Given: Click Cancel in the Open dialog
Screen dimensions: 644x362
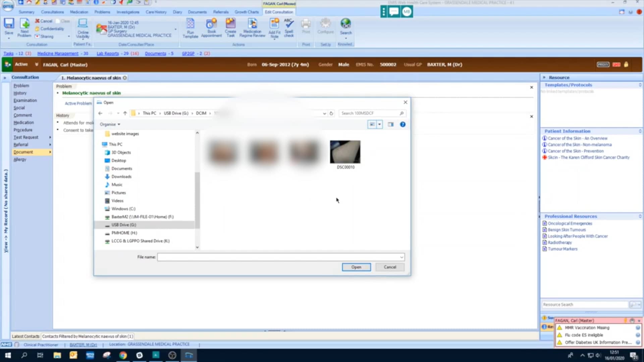Looking at the screenshot, I should (x=389, y=267).
